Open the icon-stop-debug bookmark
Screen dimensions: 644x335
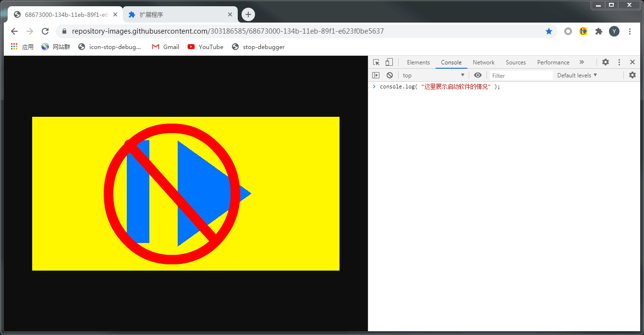pyautogui.click(x=109, y=47)
